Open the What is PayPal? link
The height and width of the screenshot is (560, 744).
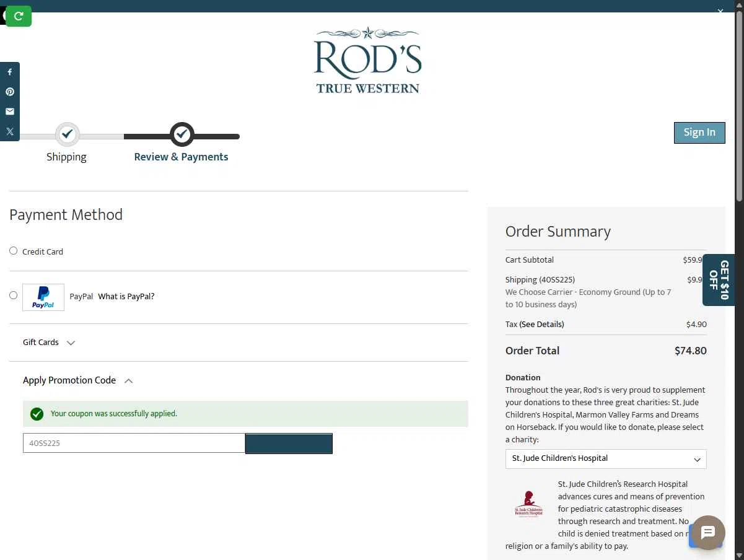126,297
